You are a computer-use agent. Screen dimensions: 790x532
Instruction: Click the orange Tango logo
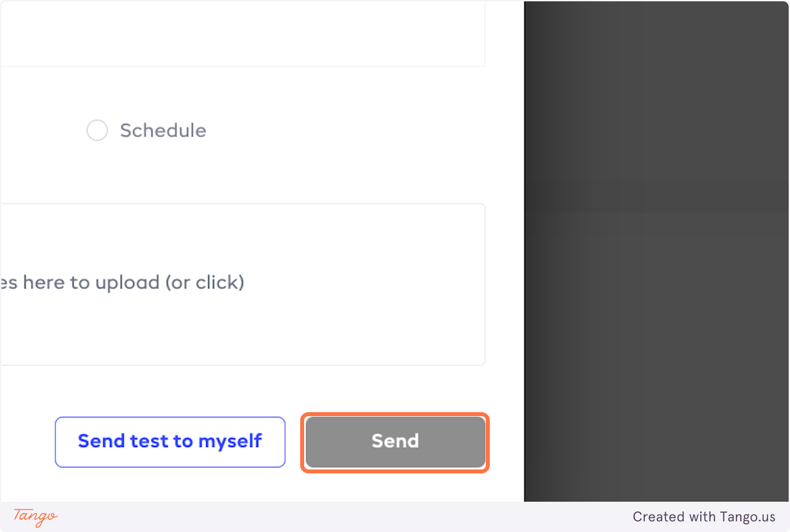point(35,516)
